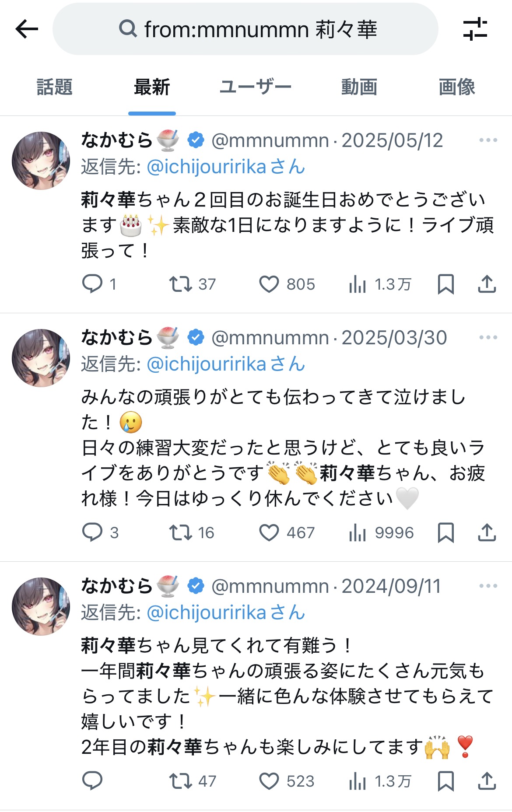Share the 2025/03/30 tweet

pos(487,532)
